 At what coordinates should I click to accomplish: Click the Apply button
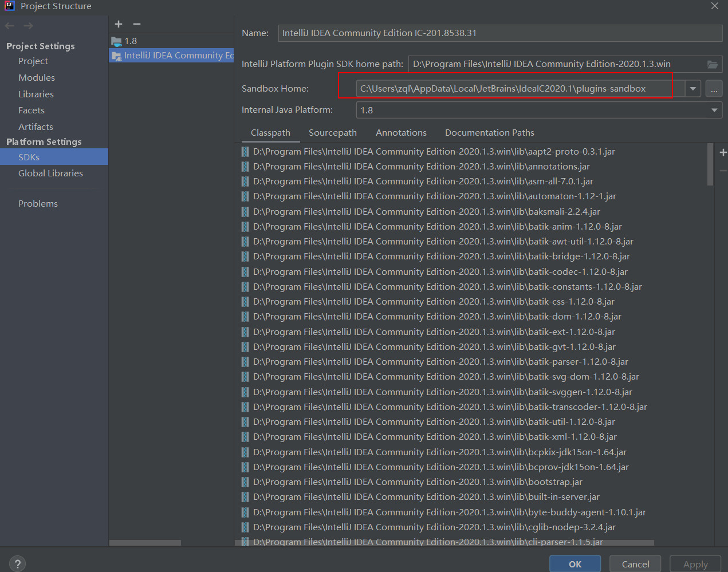695,564
